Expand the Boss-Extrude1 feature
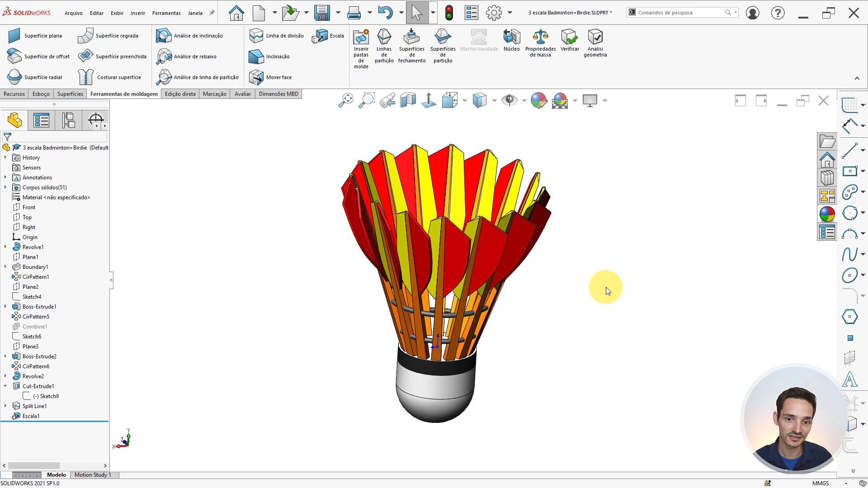This screenshot has width=868, height=488. click(5, 307)
